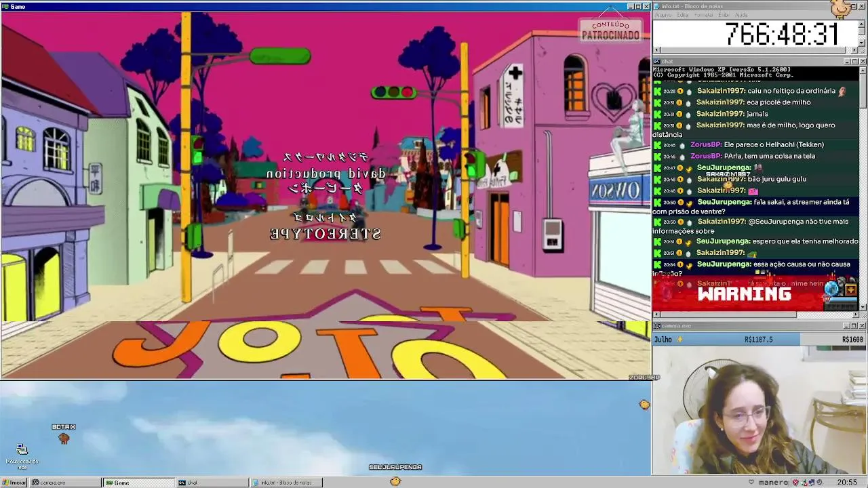Screen dimensions: 868x488
Task: Click the STEREOTYPE credit text in Game
Action: tap(325, 234)
